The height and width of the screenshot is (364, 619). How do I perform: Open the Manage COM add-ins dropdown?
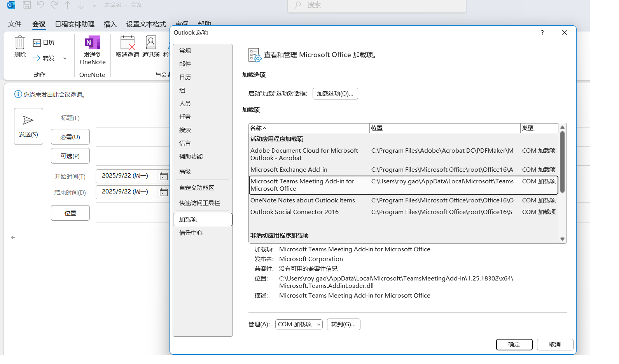299,324
